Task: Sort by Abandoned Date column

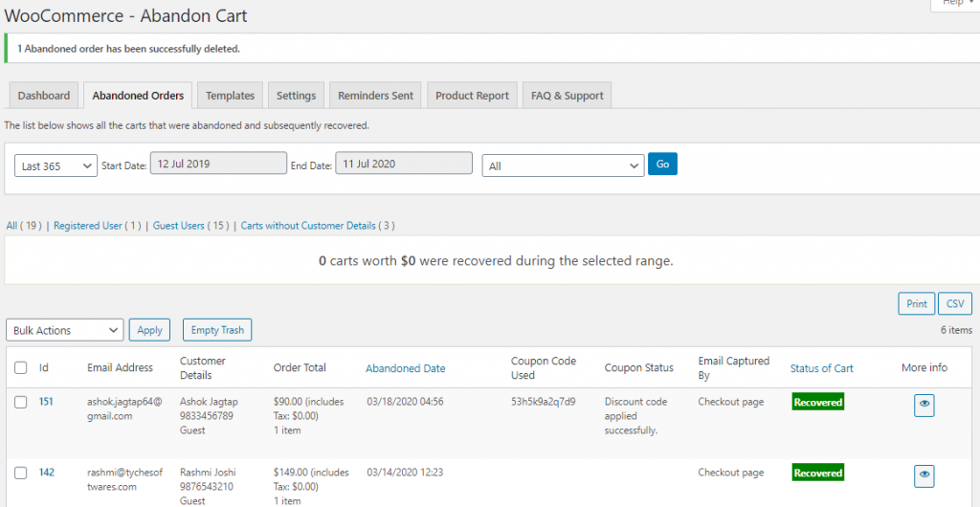Action: [x=406, y=368]
